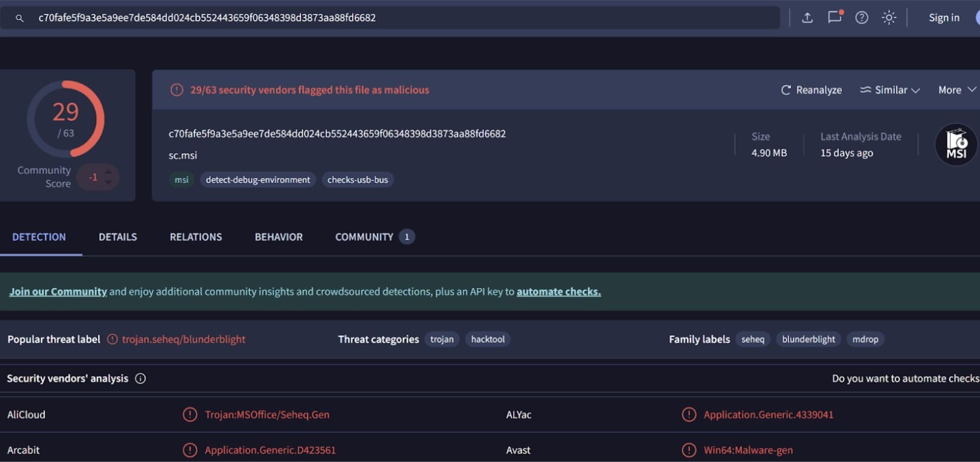Switch to the Details tab
Viewport: 980px width, 462px height.
click(118, 237)
